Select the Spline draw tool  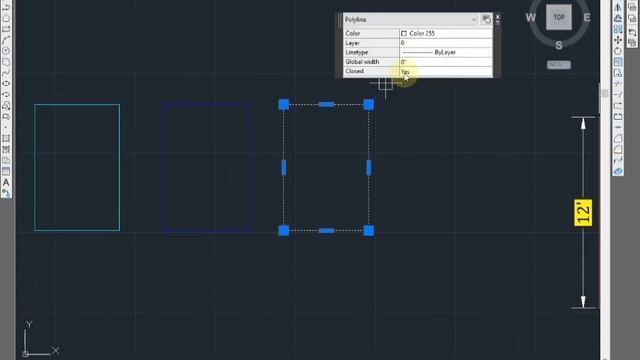[6, 73]
